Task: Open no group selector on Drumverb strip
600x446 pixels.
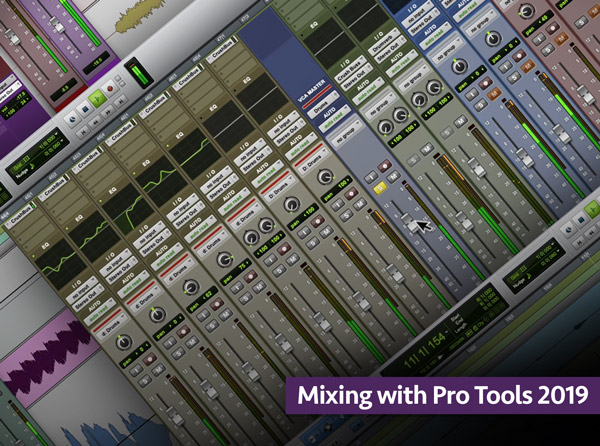Action: coord(413,80)
